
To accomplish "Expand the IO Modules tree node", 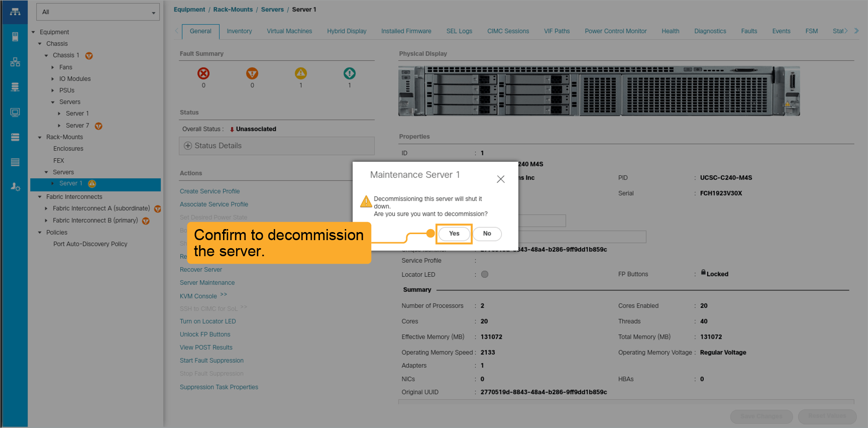I will (53, 79).
